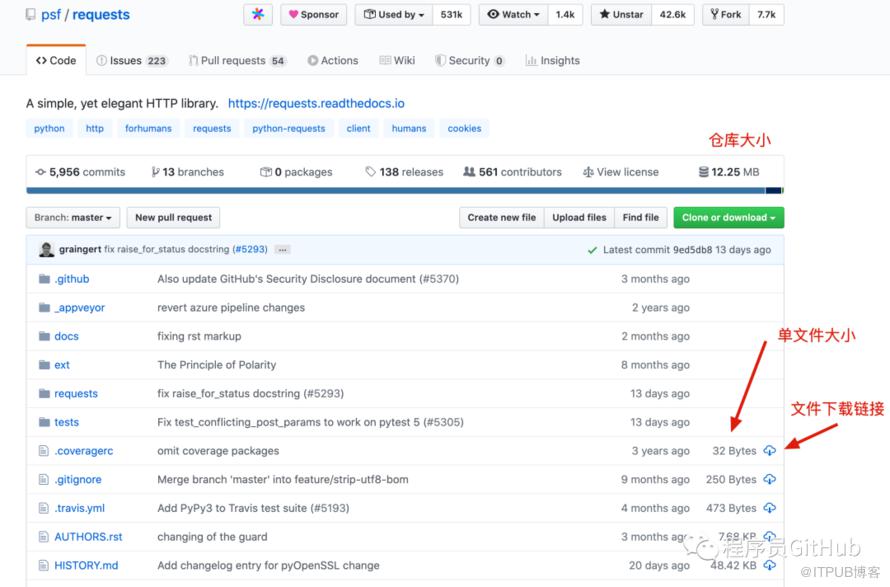View the 5,956 commits history
Viewport: 890px width, 587px height.
[x=80, y=171]
